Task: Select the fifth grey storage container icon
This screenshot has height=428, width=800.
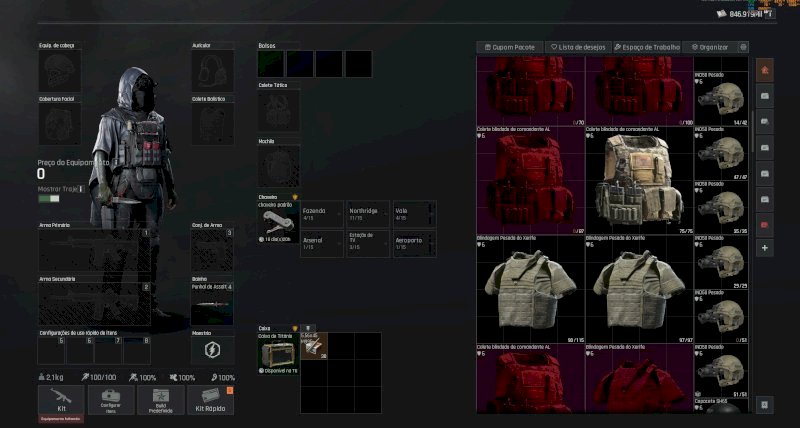Action: click(x=764, y=199)
